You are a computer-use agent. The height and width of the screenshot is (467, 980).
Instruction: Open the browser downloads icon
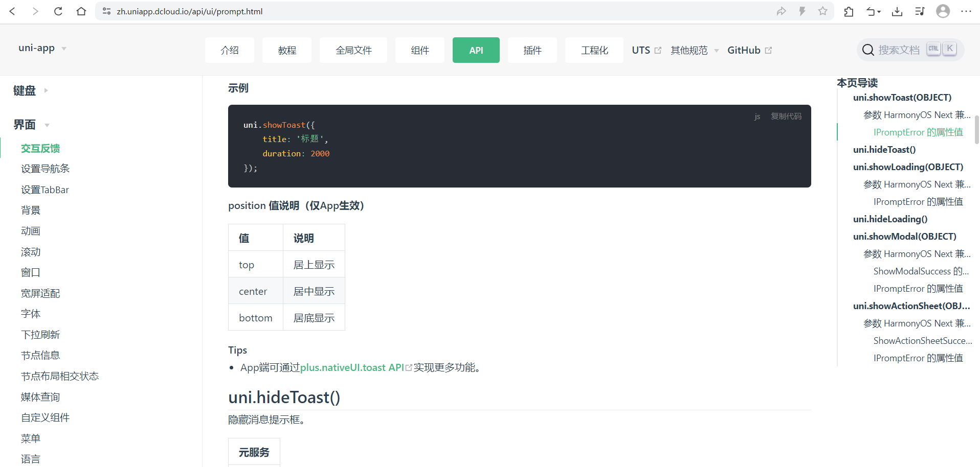pos(897,11)
